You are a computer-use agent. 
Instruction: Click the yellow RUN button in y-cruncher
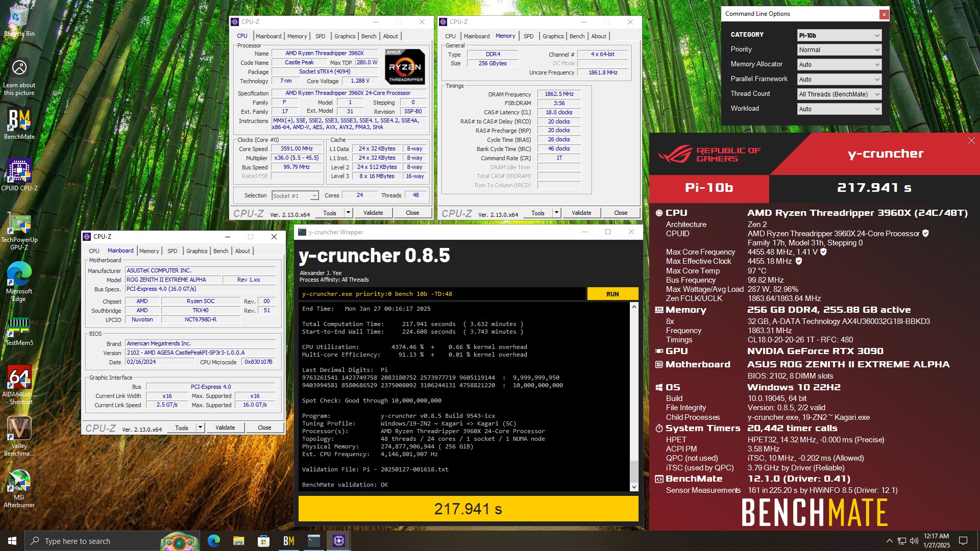click(612, 294)
